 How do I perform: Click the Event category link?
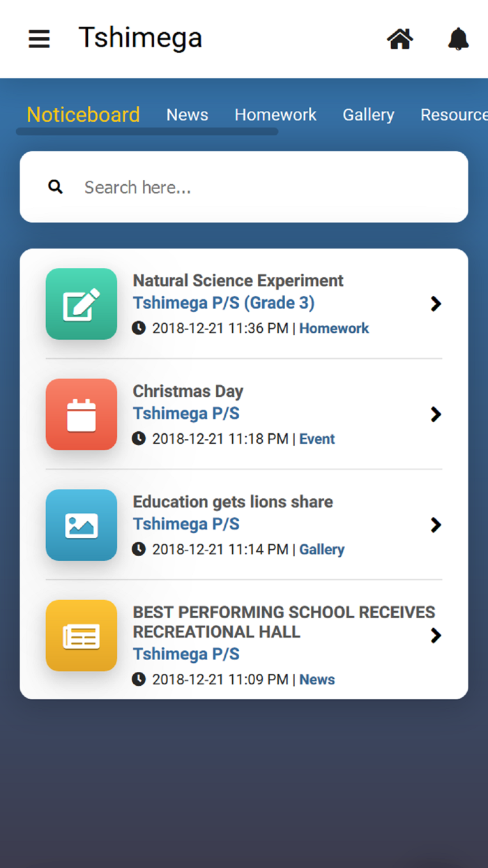317,439
